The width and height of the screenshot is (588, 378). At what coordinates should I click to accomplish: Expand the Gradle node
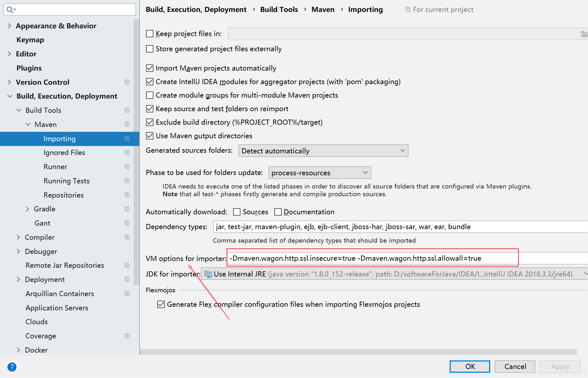(27, 209)
